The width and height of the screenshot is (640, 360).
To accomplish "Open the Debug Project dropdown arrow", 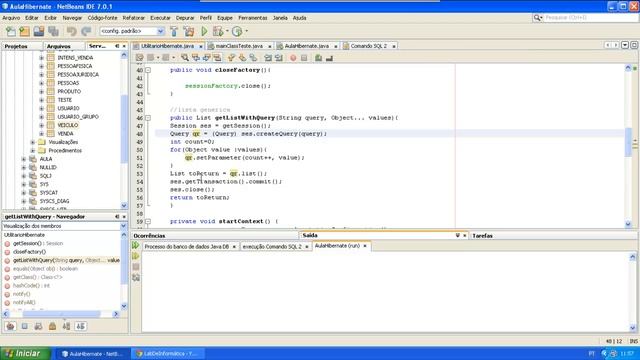I will (227, 31).
